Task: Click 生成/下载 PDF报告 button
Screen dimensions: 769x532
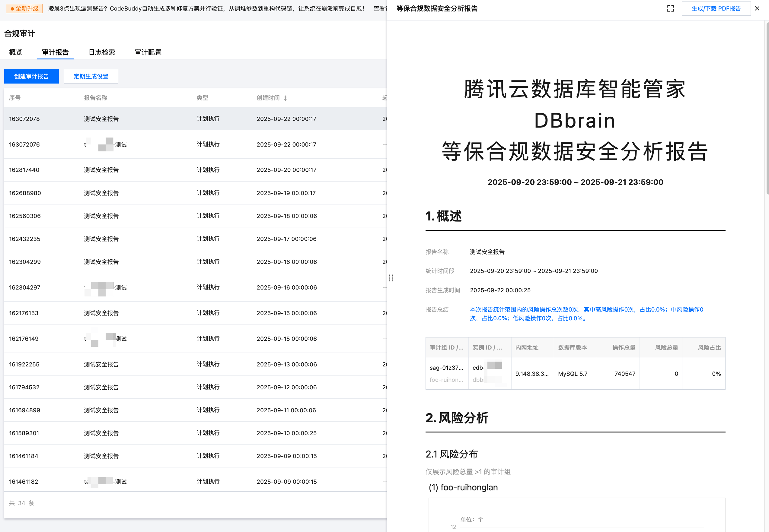Action: coord(716,9)
